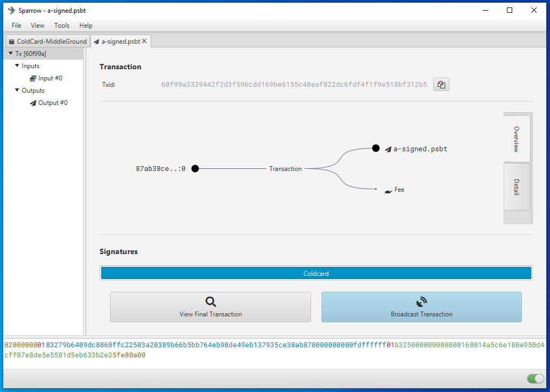Click the a-signed.psbt output label
Image resolution: width=550 pixels, height=392 pixels.
click(421, 149)
